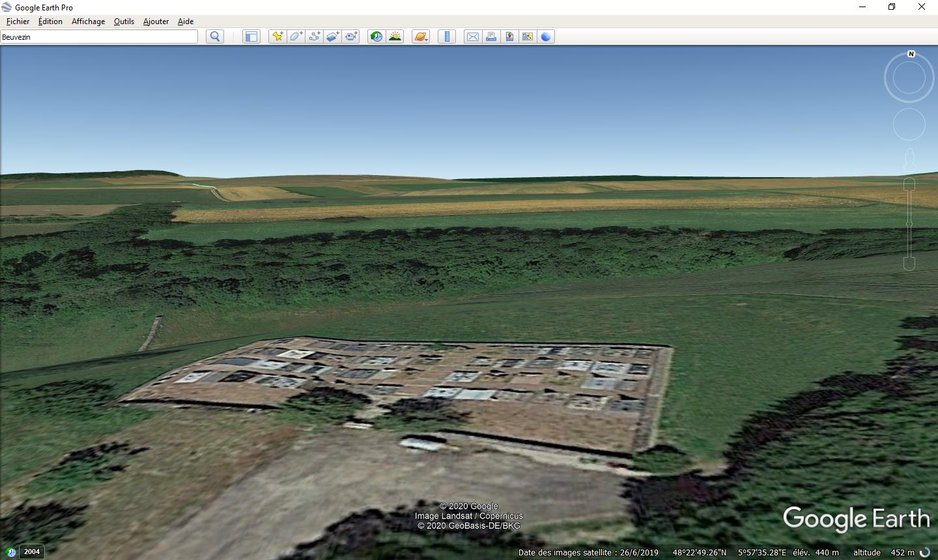View this location in Google Maps
The width and height of the screenshot is (938, 560).
(528, 36)
